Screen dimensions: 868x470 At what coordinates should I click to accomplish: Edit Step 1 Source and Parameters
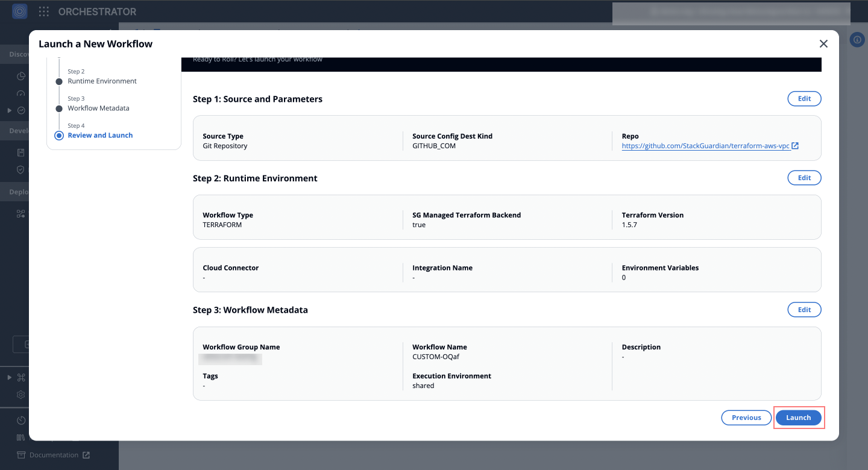[x=804, y=99]
